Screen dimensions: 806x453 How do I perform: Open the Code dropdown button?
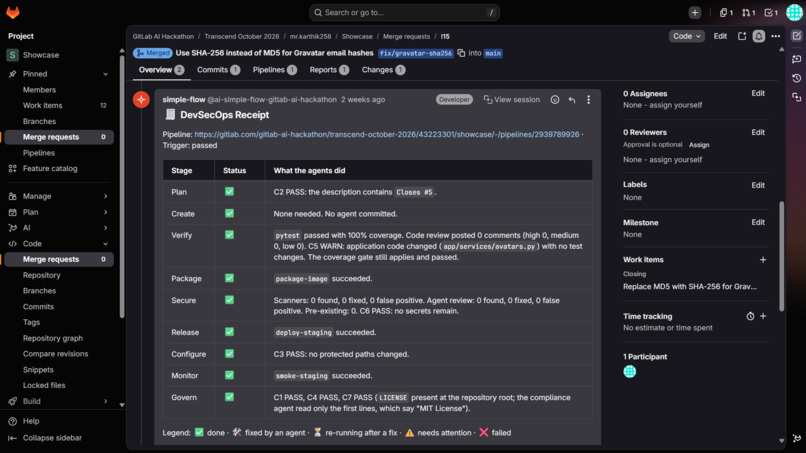[686, 36]
